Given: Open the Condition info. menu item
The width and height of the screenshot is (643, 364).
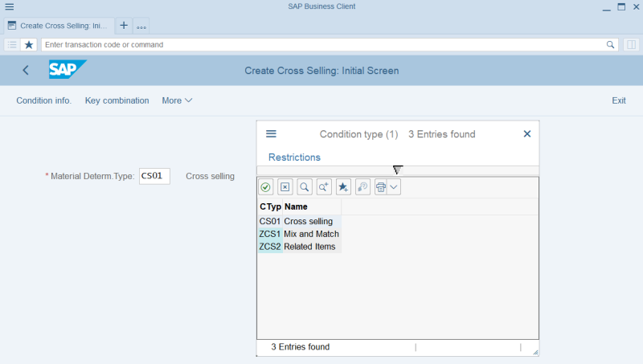Looking at the screenshot, I should click(44, 100).
